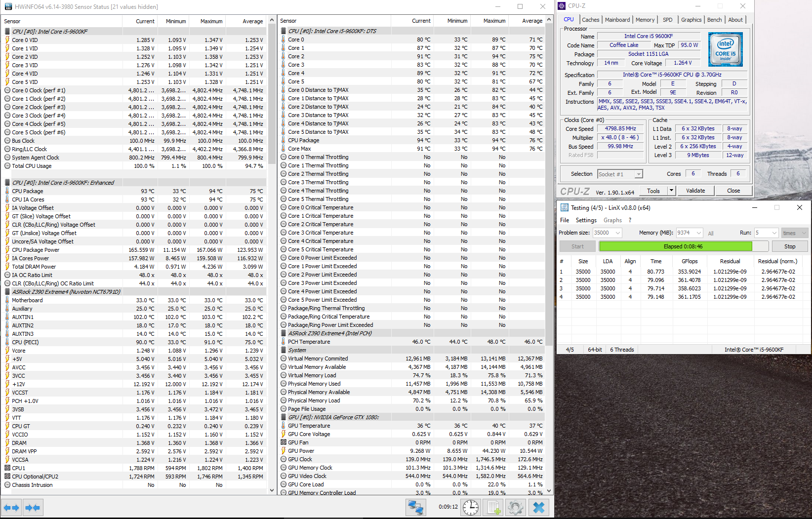The image size is (812, 519).
Task: Click the clock icon to reset timer
Action: click(x=471, y=507)
